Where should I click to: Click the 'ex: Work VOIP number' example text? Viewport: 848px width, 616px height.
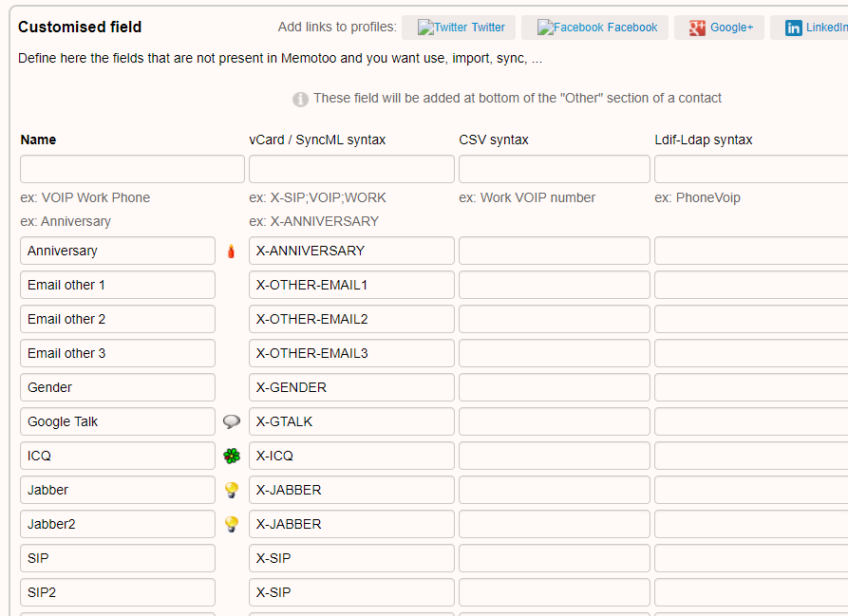click(x=527, y=197)
